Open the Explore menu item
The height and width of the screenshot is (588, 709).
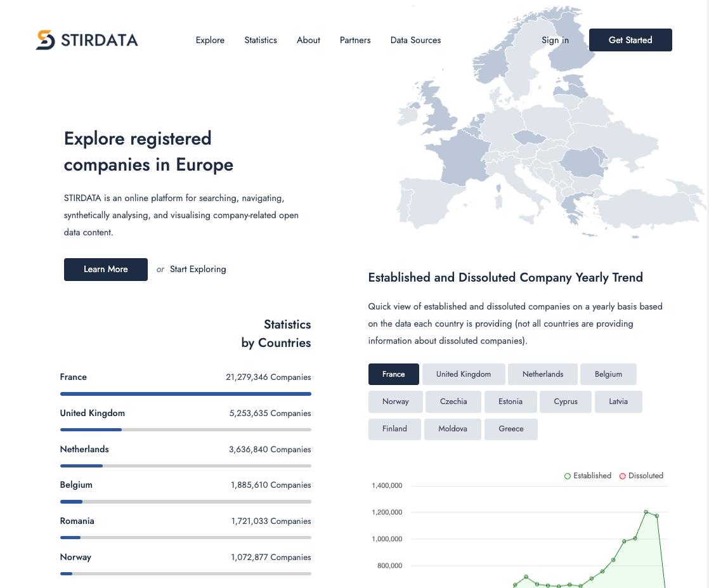pos(210,40)
